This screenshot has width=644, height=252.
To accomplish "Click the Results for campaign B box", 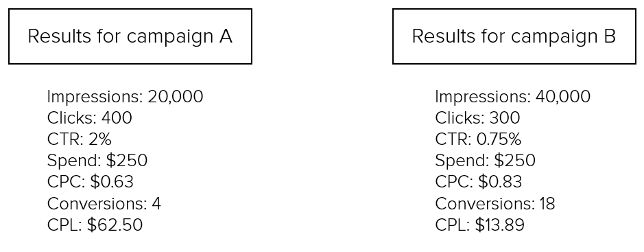I will [514, 36].
